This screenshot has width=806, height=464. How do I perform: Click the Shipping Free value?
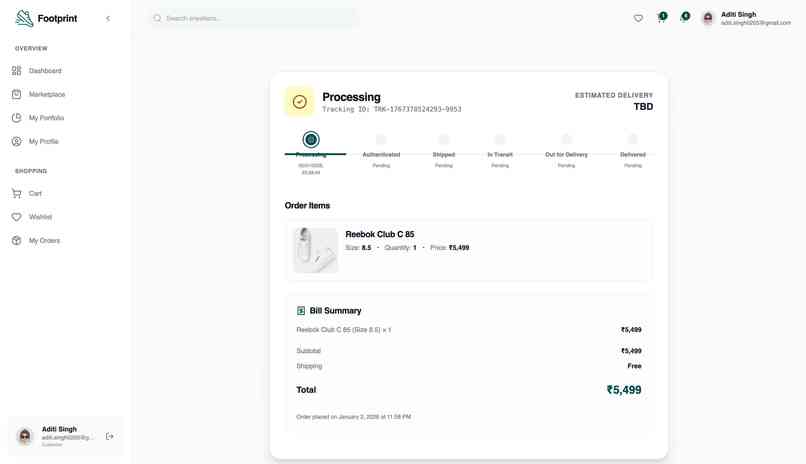634,366
